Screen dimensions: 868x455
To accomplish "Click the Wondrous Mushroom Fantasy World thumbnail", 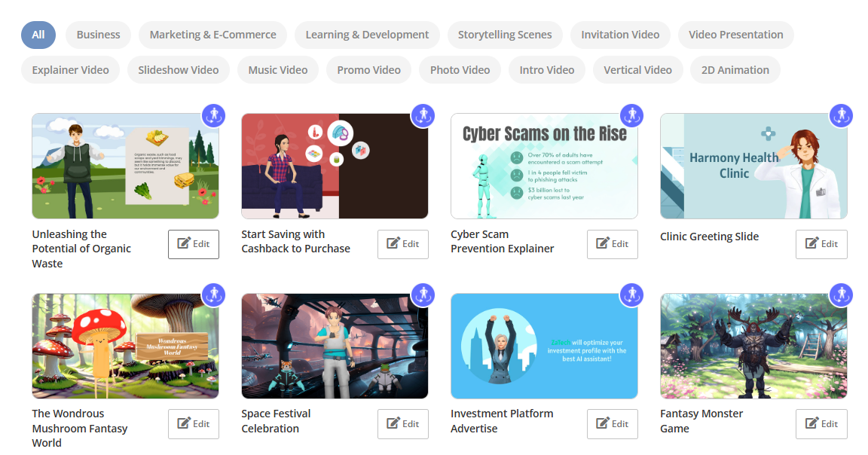I will (x=125, y=346).
